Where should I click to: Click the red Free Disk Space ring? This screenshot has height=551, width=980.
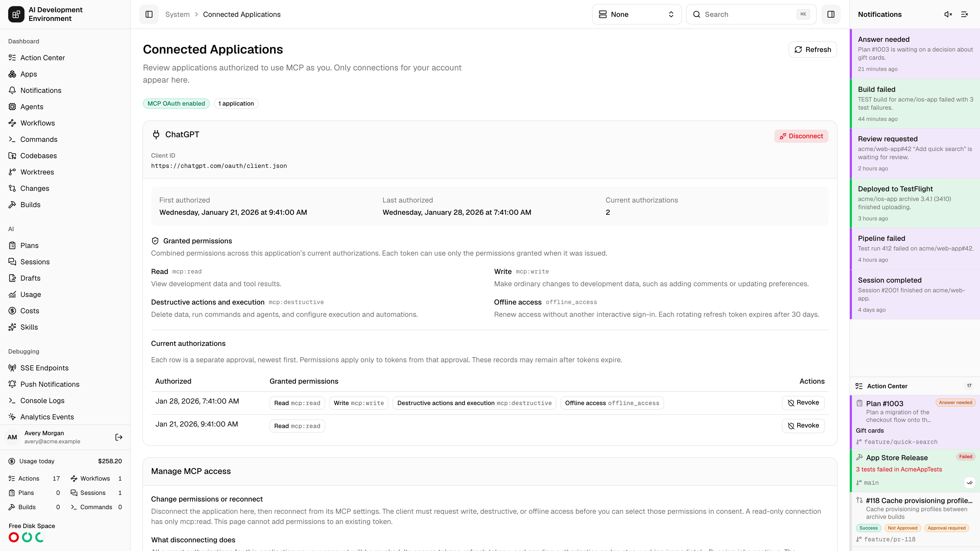pos(14,537)
